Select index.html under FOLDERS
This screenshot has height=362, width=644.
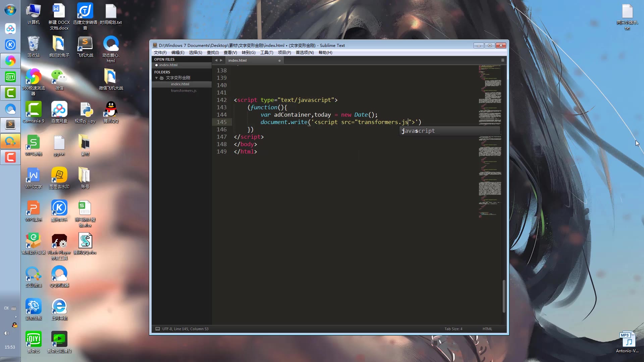pyautogui.click(x=180, y=84)
